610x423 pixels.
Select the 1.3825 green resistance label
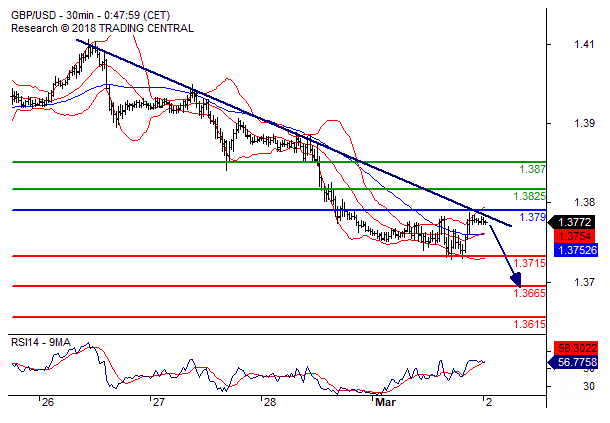pos(529,196)
